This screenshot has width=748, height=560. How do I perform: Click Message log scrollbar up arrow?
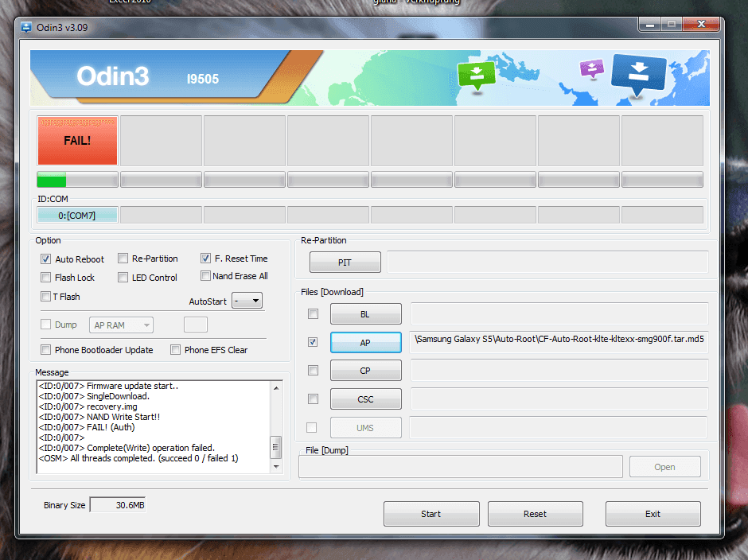tap(276, 388)
